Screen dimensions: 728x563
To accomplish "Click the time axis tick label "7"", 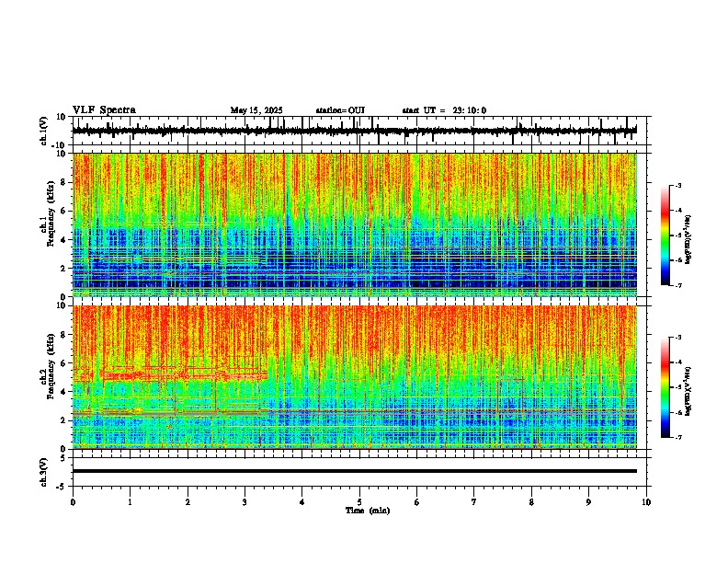I will [x=474, y=502].
